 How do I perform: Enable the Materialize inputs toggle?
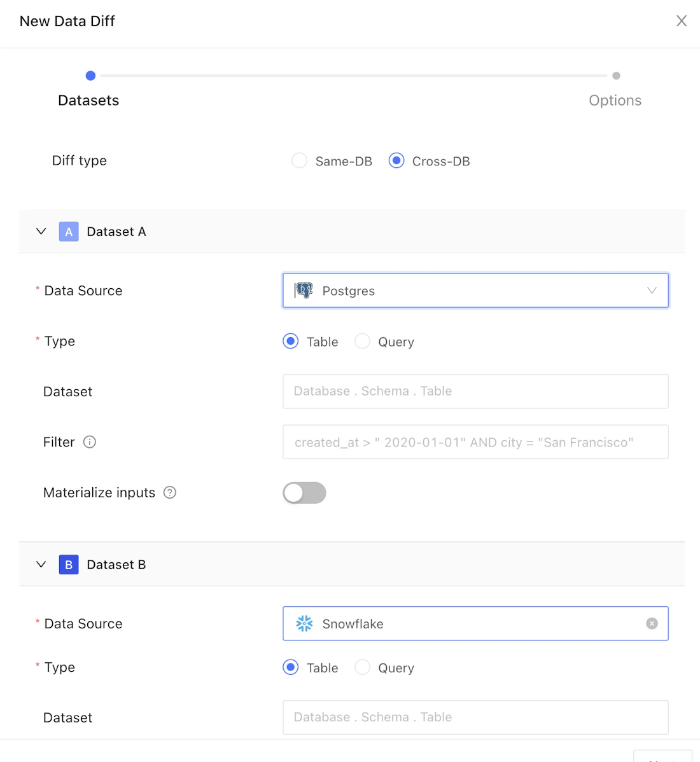tap(304, 492)
